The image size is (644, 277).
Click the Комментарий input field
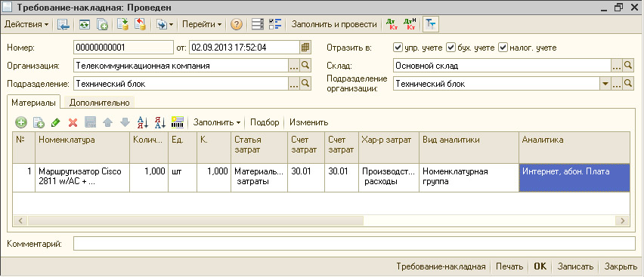[x=354, y=243]
